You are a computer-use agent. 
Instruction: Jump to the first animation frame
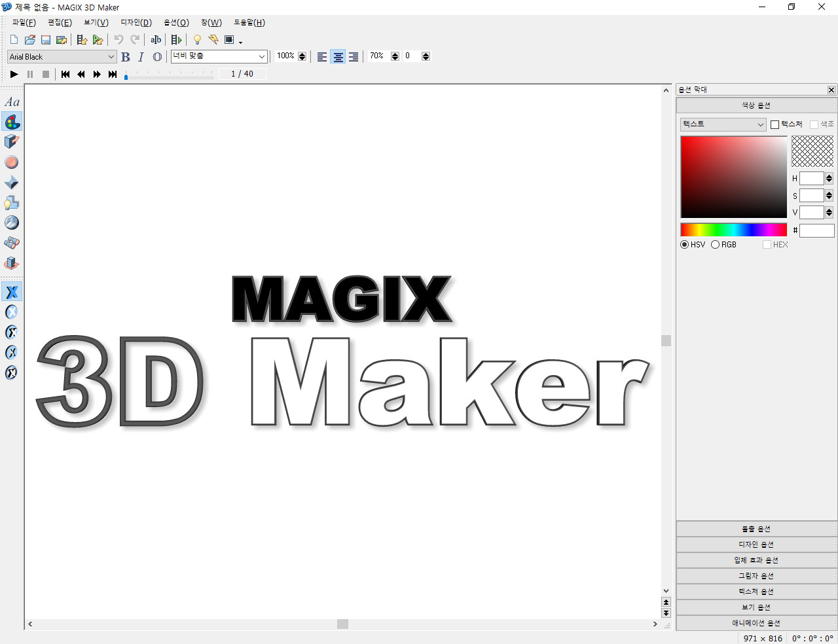point(65,75)
